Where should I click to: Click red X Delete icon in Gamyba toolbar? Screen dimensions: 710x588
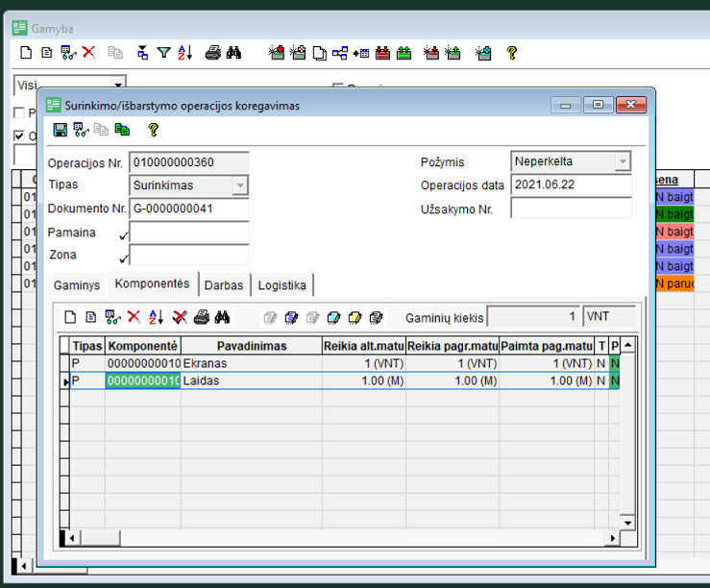(89, 53)
